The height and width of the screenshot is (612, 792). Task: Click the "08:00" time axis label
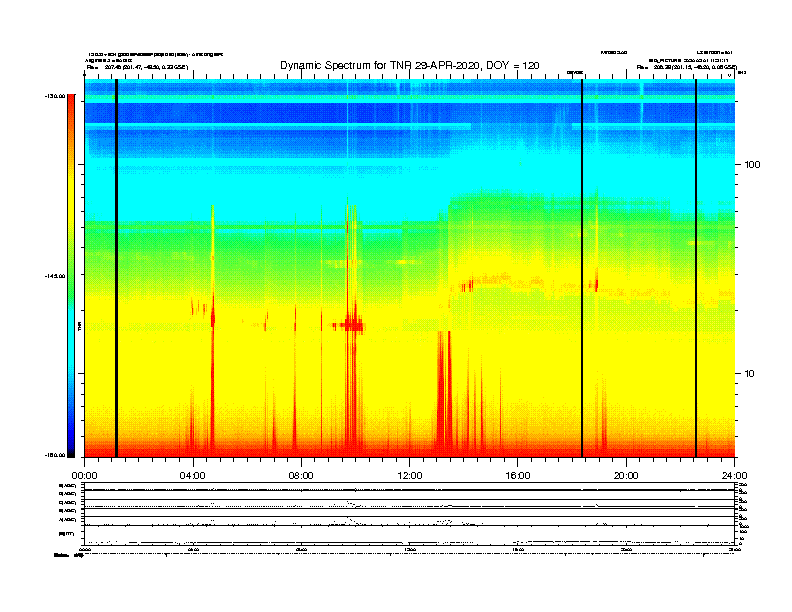(301, 476)
